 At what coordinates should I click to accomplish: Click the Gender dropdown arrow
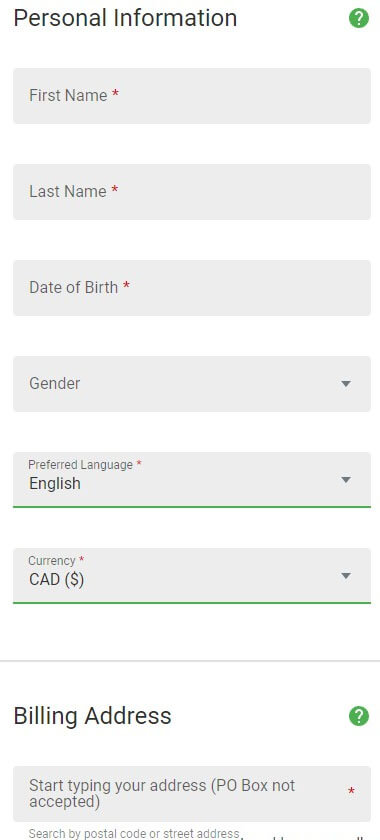click(x=346, y=384)
